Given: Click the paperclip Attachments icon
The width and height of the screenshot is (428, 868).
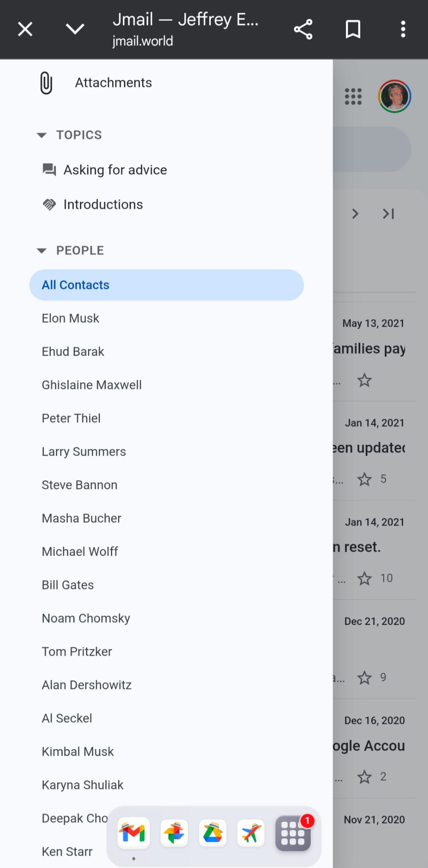Looking at the screenshot, I should click(46, 83).
